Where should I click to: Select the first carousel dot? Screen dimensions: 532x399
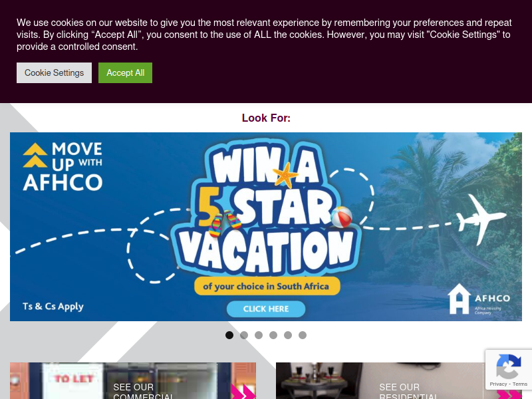pos(229,335)
